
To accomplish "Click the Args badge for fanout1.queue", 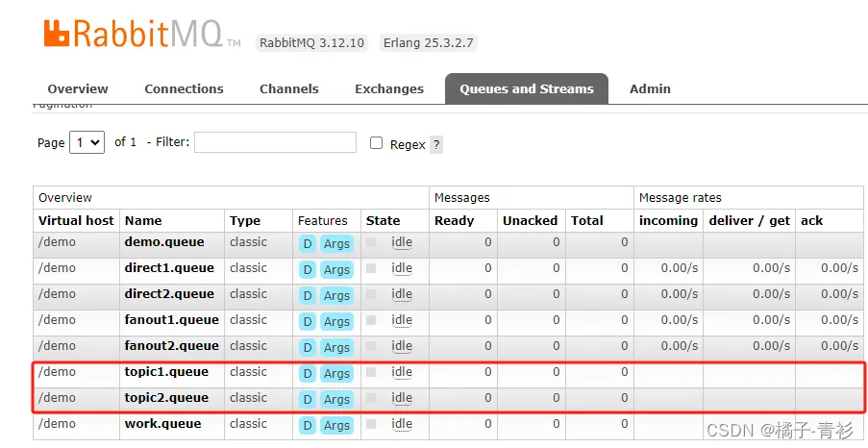I will tap(336, 322).
